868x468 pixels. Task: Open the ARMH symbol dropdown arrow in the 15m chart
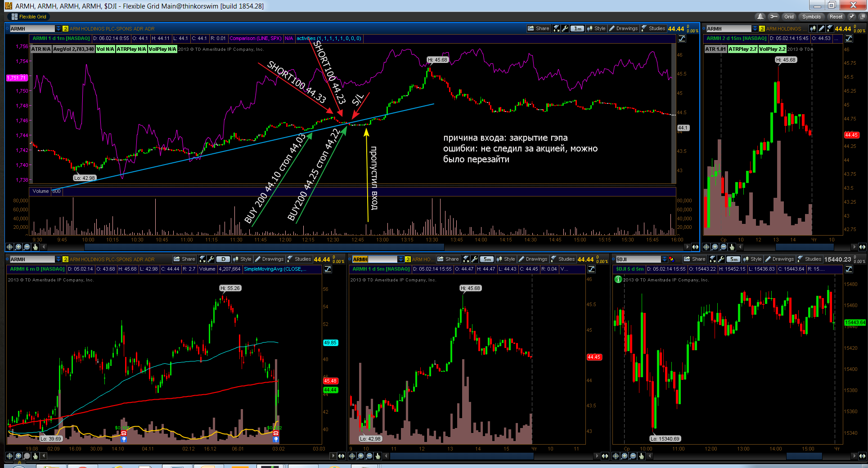tap(755, 29)
